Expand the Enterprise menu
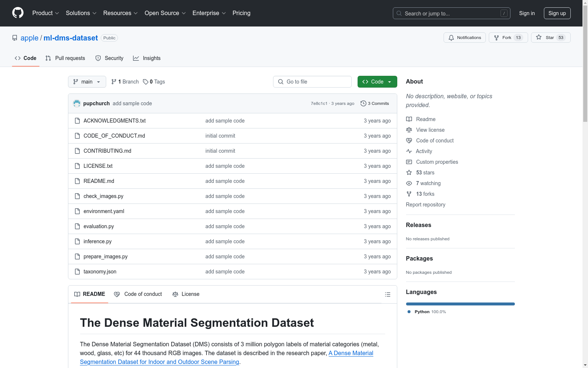This screenshot has width=588, height=368. (x=209, y=13)
